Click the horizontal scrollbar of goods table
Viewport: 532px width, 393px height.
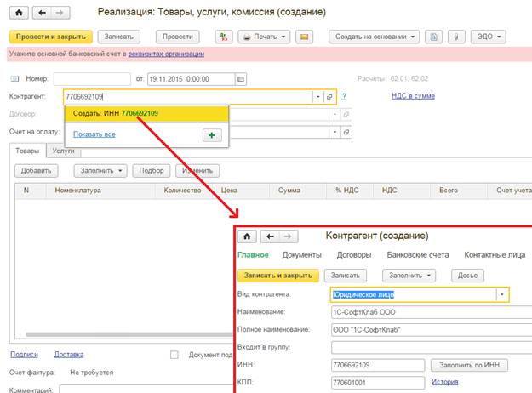coord(129,334)
